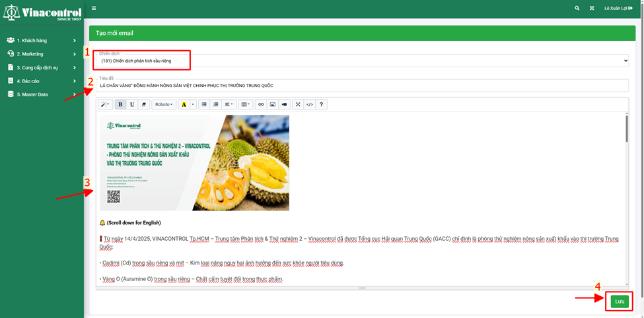
Task: Click the Tiêu đề subject input field
Action: [x=361, y=85]
